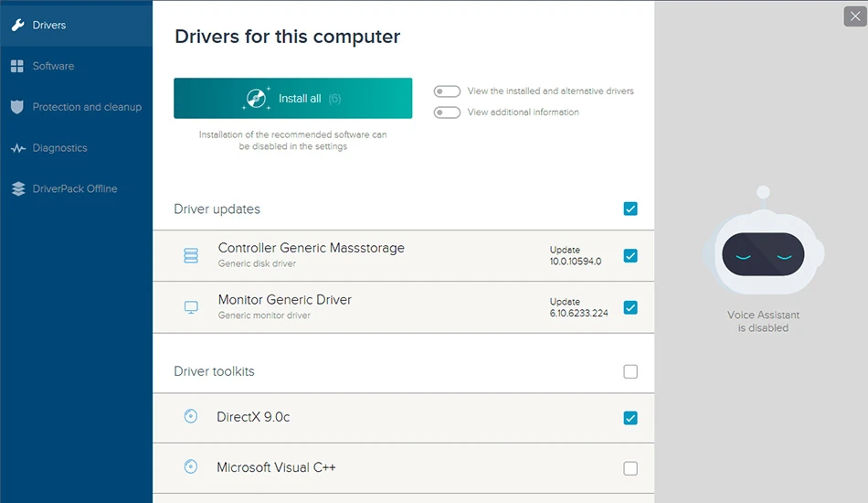This screenshot has width=868, height=503.
Task: Click the Diagnostics pulse icon
Action: point(17,148)
